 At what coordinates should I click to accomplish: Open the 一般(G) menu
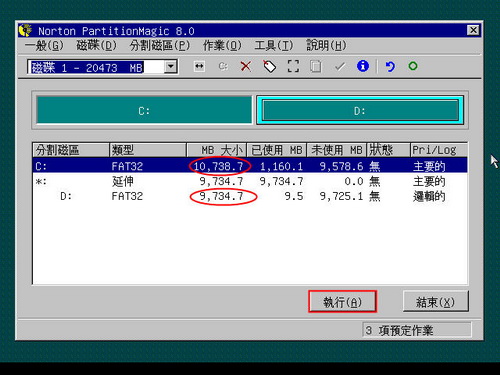point(44,45)
